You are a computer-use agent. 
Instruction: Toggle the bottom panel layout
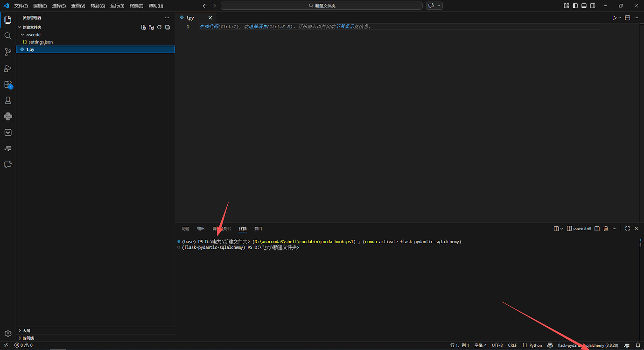coord(584,6)
